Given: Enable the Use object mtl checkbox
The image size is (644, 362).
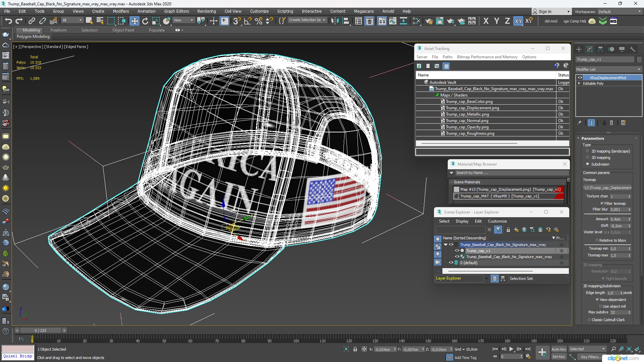Looking at the screenshot, I should [600, 306].
